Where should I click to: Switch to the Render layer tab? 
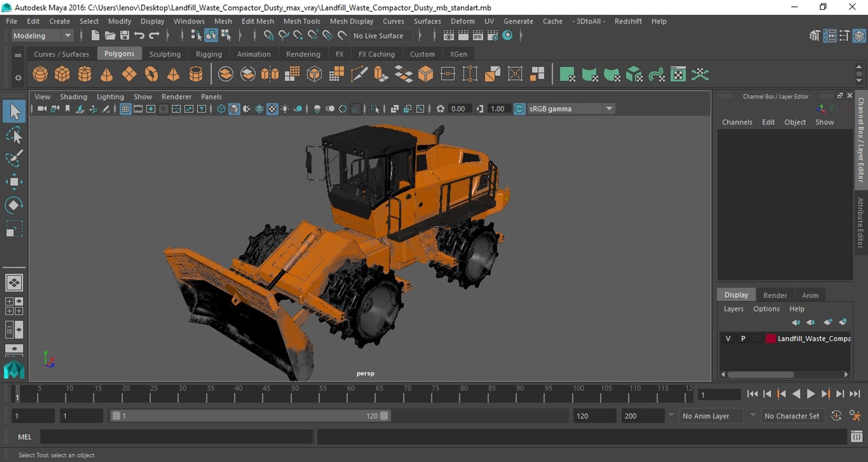click(x=775, y=295)
